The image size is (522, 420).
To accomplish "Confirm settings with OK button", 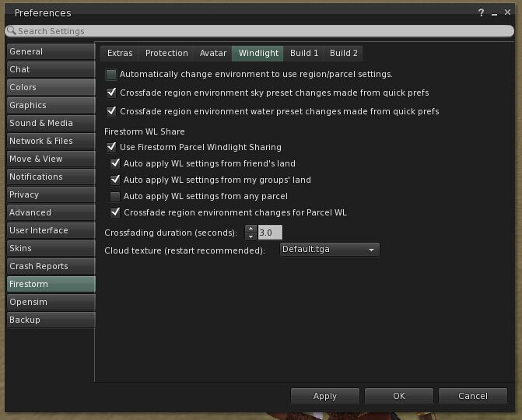I will tap(399, 396).
